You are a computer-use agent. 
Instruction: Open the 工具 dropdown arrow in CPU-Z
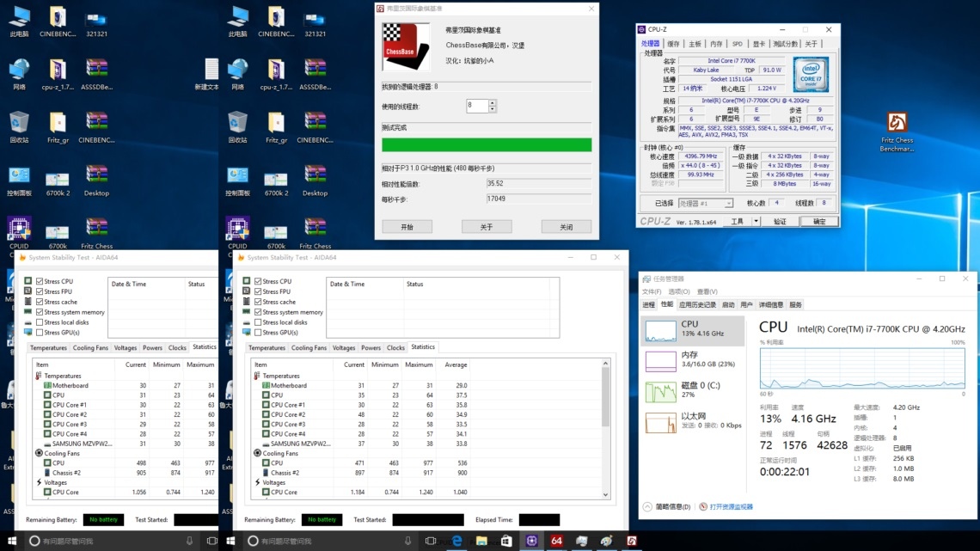coord(756,220)
